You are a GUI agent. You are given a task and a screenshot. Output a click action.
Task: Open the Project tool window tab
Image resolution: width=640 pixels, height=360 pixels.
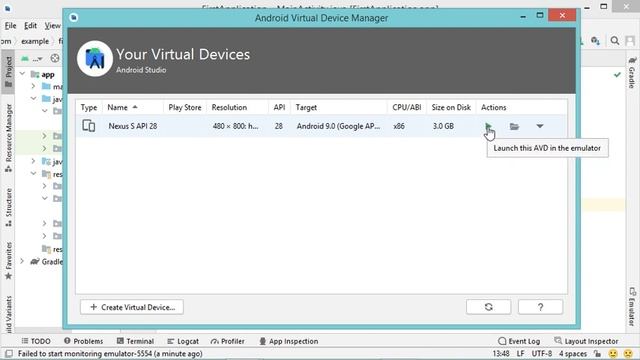point(8,72)
